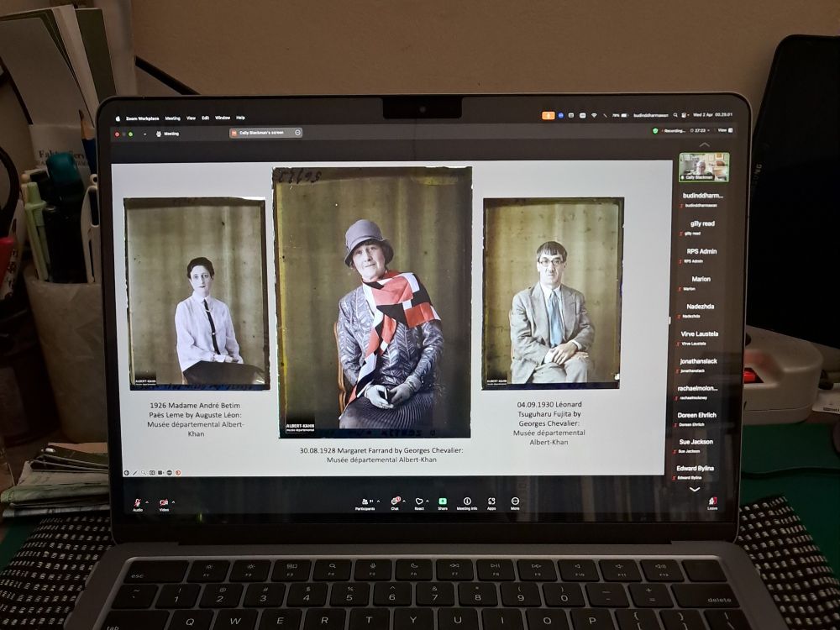This screenshot has height=630, width=840.
Task: Open the battery status in menu bar
Action: tap(619, 115)
